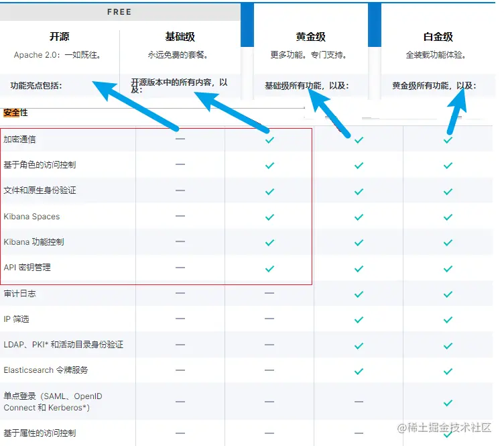Screen dimensions: 504x446
Task: Click the 开源 dash in 加密通信 row
Action: 180,139
